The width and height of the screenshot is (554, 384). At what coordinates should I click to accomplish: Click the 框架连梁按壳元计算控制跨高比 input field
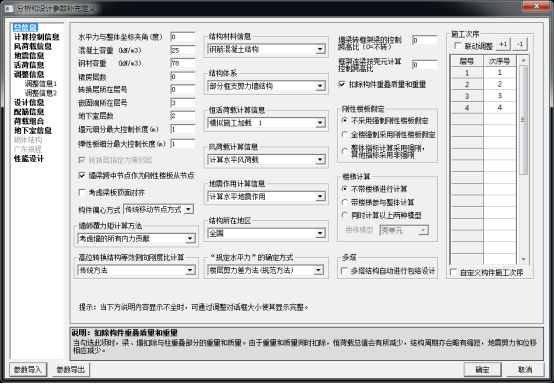tap(425, 65)
